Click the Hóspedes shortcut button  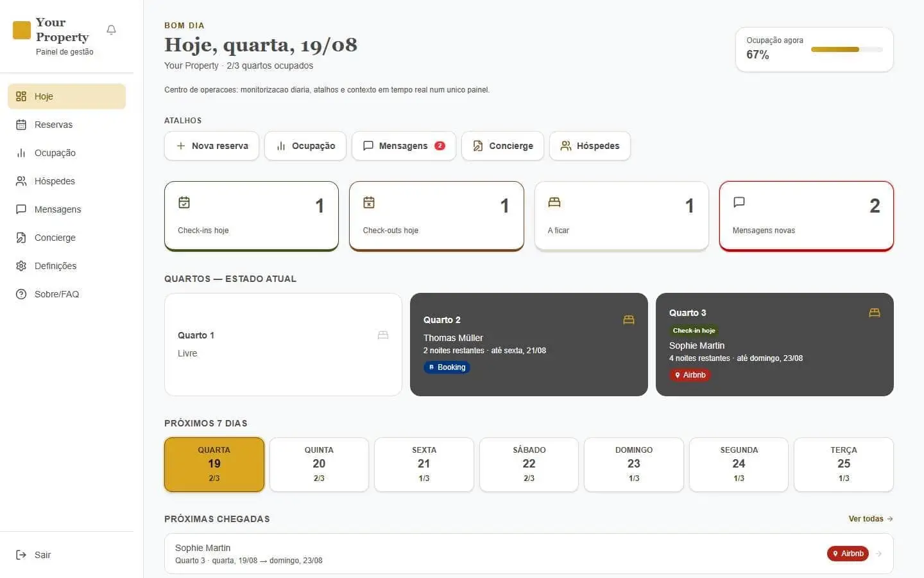(590, 146)
